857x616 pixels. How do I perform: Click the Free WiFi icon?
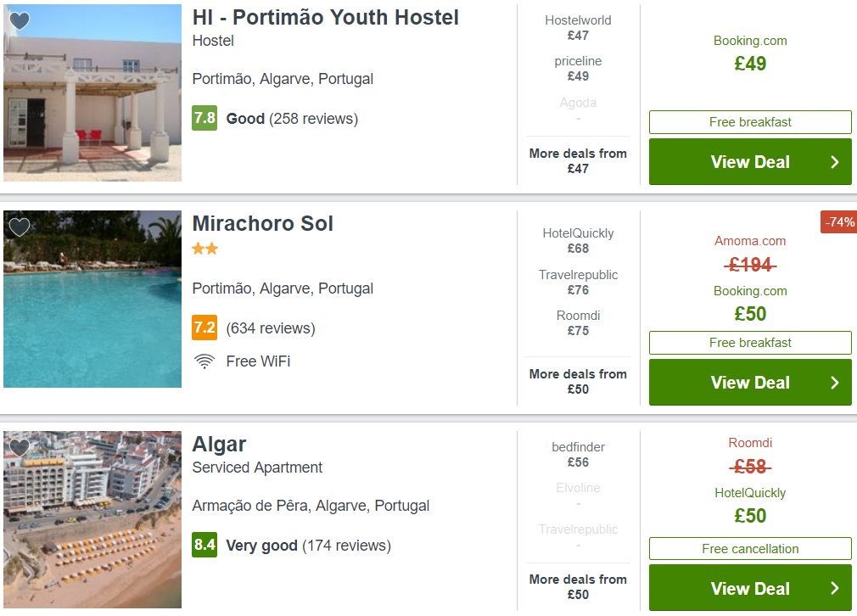(x=204, y=361)
